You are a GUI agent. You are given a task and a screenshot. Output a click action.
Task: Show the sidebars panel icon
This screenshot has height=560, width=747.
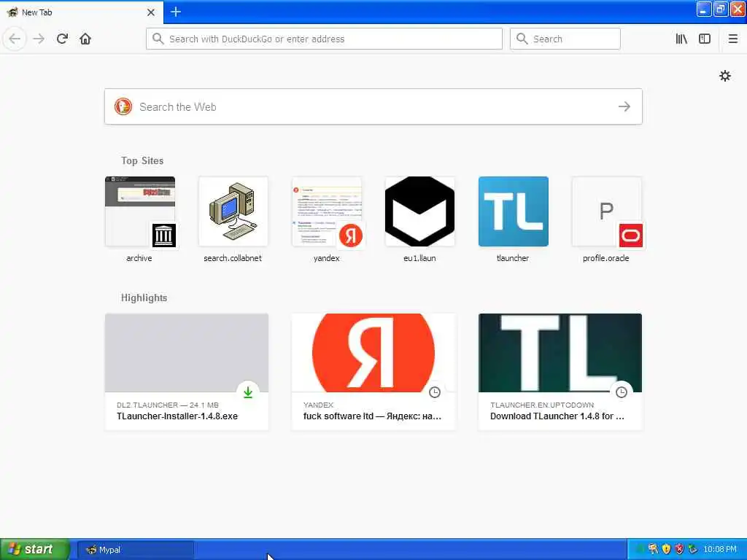click(705, 39)
